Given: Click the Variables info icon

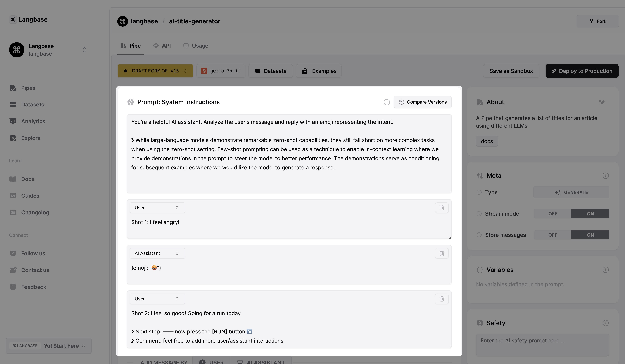Looking at the screenshot, I should click(605, 270).
